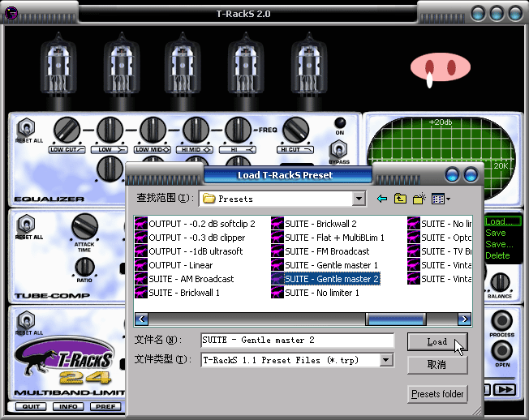Expand the Presets look-in folder dropdown
Screen dimensions: 529x420
coord(359,199)
